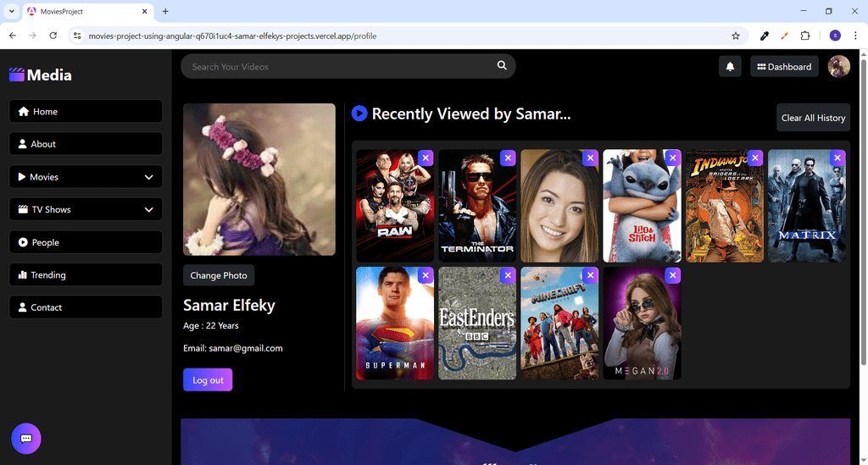Open a new browser tab
Screen dimensions: 868x465
[165, 11]
